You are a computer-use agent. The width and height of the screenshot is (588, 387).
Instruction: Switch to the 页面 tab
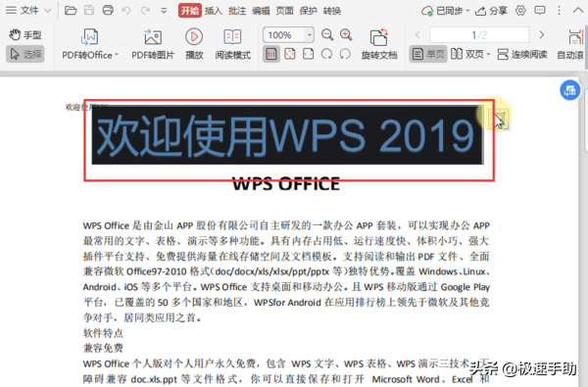tap(284, 11)
